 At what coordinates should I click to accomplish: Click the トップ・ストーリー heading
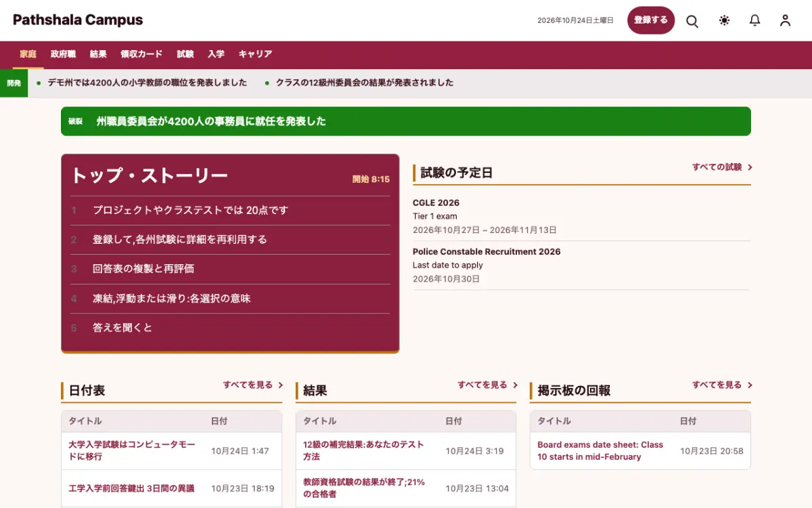tap(149, 176)
